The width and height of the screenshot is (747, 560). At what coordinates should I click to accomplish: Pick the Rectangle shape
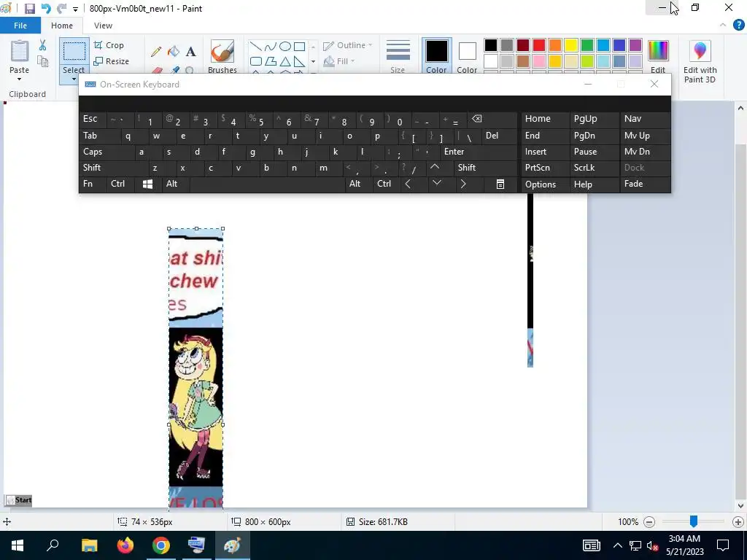pos(300,47)
